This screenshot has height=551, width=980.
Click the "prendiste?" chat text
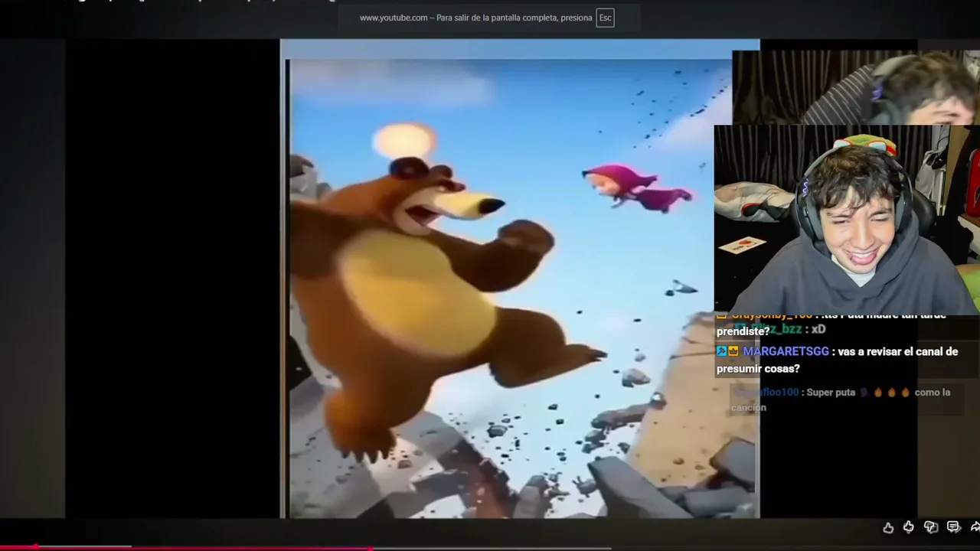pos(743,331)
